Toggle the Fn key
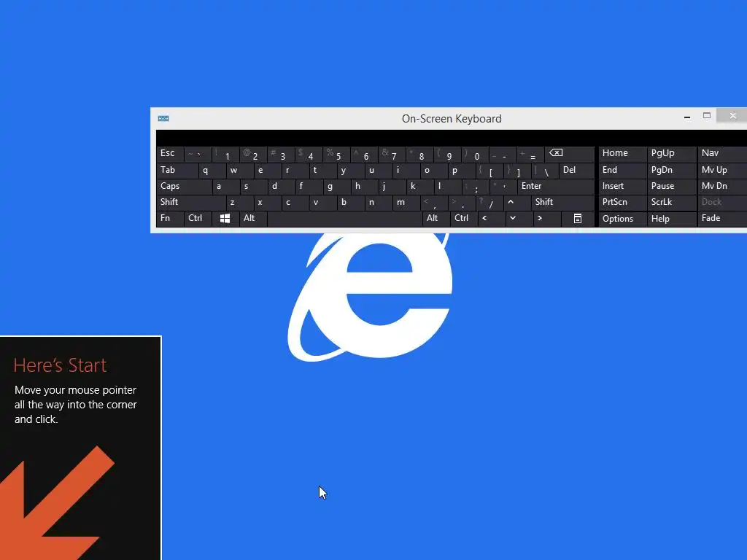 169,219
